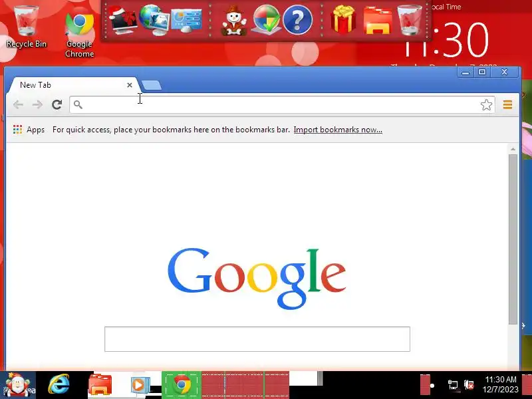Focus the Google search box
The width and height of the screenshot is (532, 399).
[257, 339]
